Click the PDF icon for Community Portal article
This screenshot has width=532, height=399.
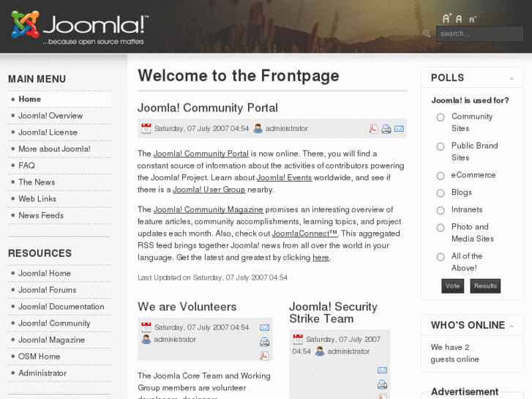tap(373, 129)
